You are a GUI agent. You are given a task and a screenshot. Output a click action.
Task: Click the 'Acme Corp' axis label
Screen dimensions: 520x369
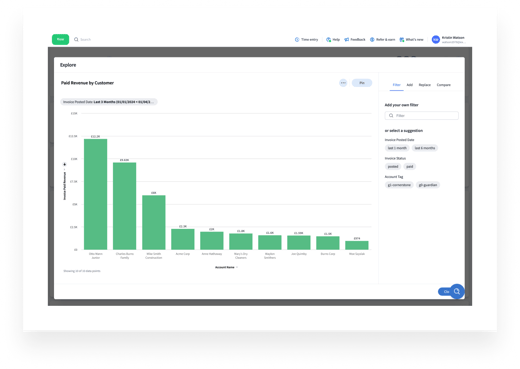pos(183,254)
